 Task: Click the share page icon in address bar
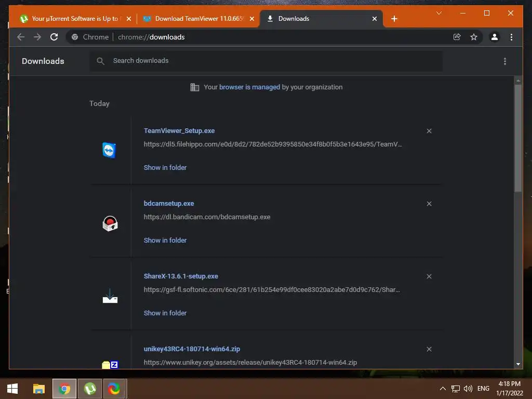coord(457,37)
